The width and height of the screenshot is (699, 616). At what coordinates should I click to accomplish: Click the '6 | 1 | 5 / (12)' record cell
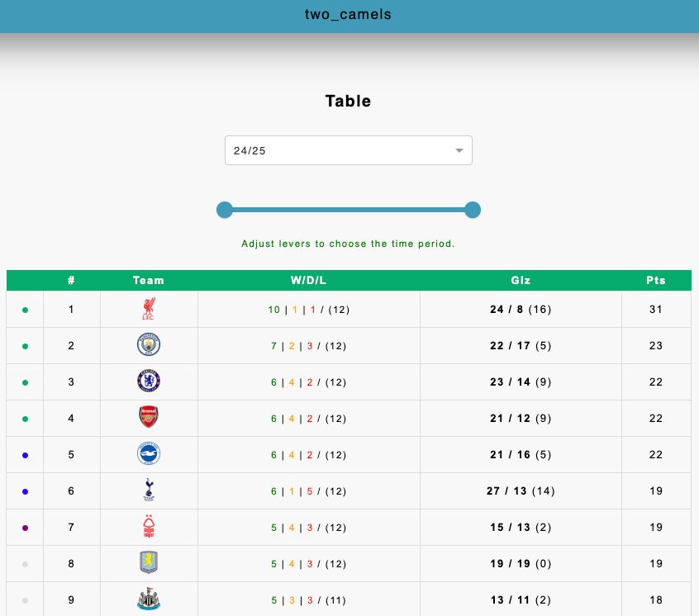coord(308,491)
